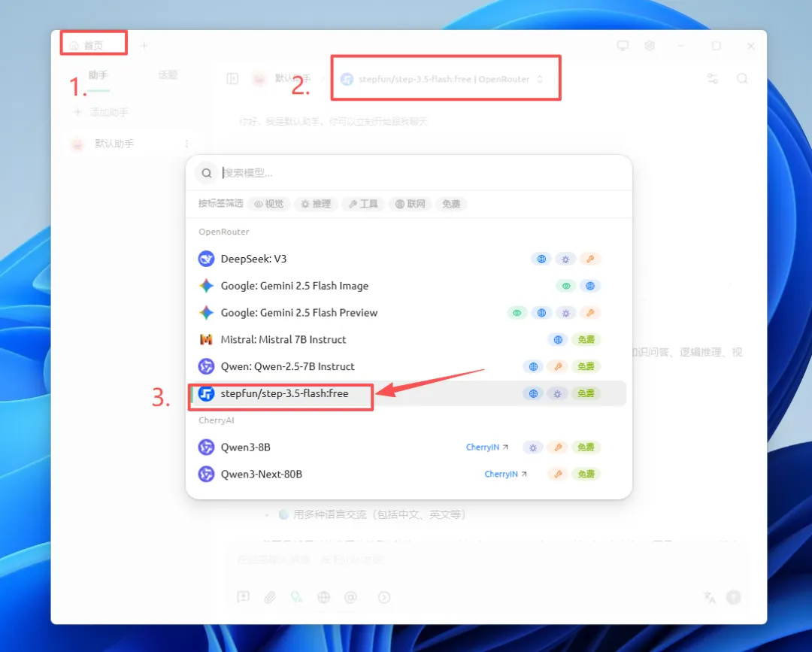Select the 默认助手 entry in sidebar
This screenshot has width=812, height=652.
129,144
